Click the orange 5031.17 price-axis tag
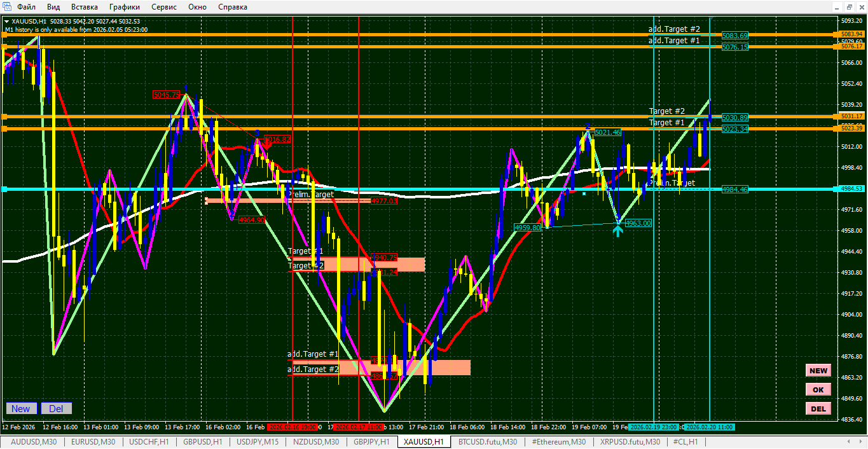Viewport: 868px width, 449px height. click(x=851, y=116)
